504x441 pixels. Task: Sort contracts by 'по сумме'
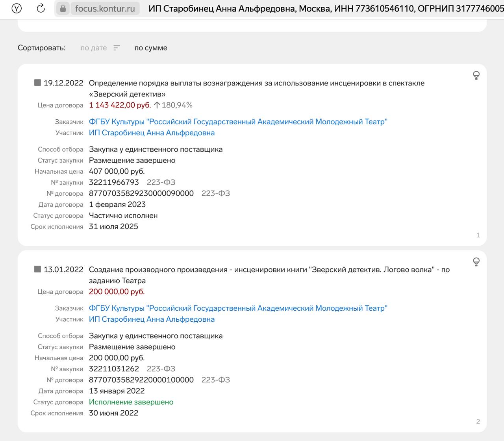pos(151,48)
